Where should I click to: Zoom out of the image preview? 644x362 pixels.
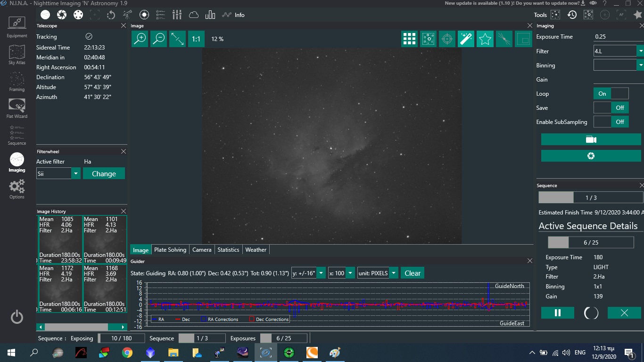pos(159,39)
